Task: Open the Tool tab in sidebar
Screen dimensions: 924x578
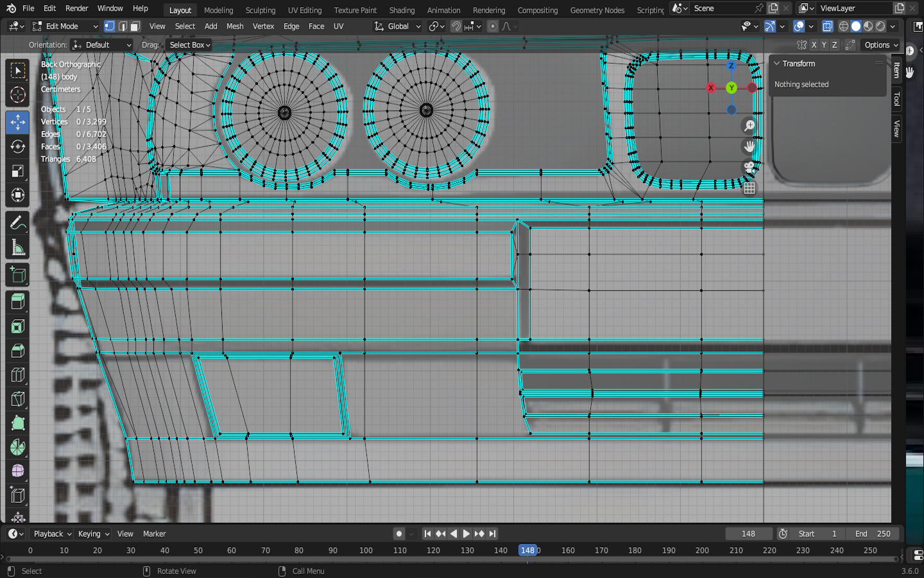Action: click(897, 100)
